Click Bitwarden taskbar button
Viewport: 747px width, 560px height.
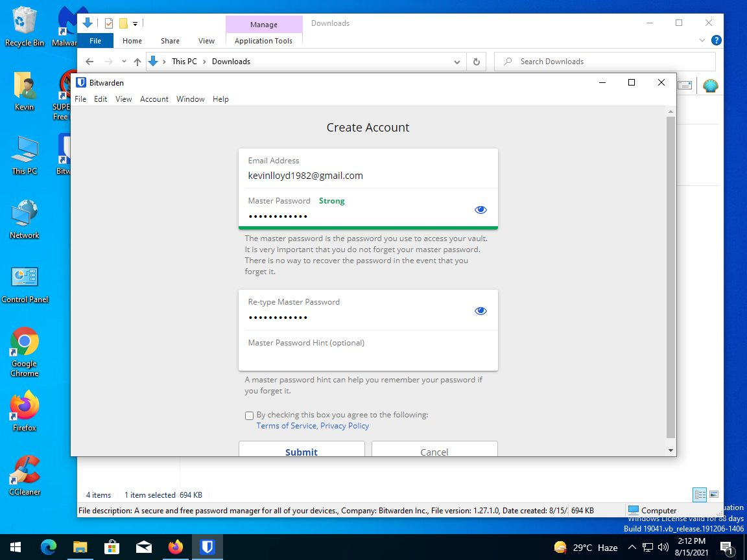tap(207, 547)
